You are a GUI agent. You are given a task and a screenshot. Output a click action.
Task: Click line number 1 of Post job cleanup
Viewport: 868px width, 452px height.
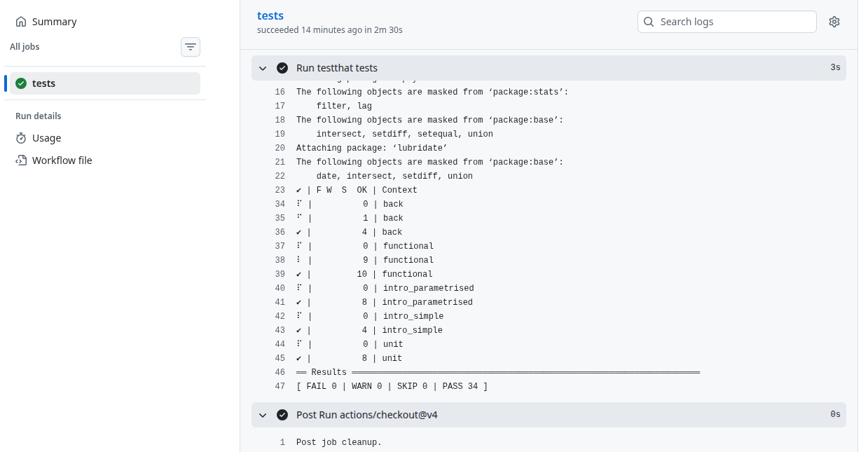click(x=282, y=442)
